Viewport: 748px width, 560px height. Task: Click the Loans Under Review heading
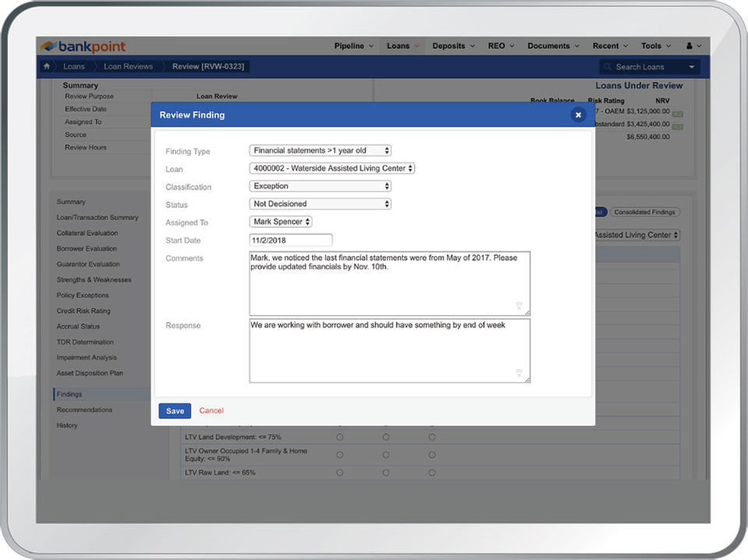click(639, 86)
